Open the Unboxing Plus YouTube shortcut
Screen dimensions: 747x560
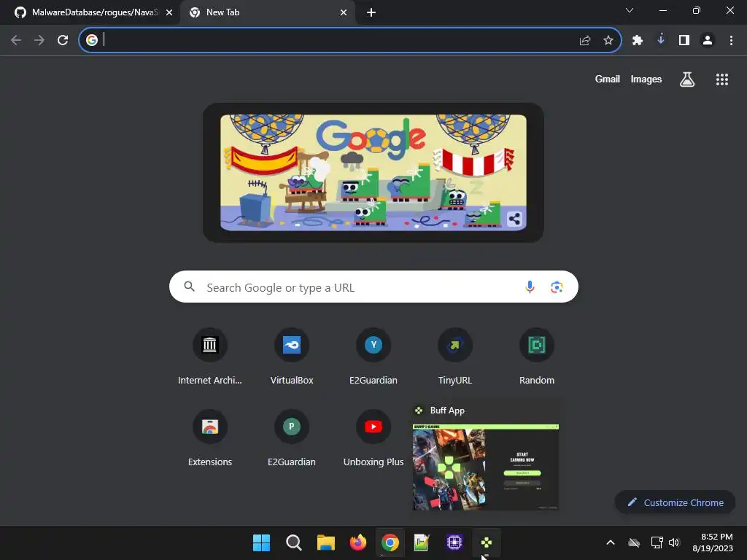coord(373,438)
